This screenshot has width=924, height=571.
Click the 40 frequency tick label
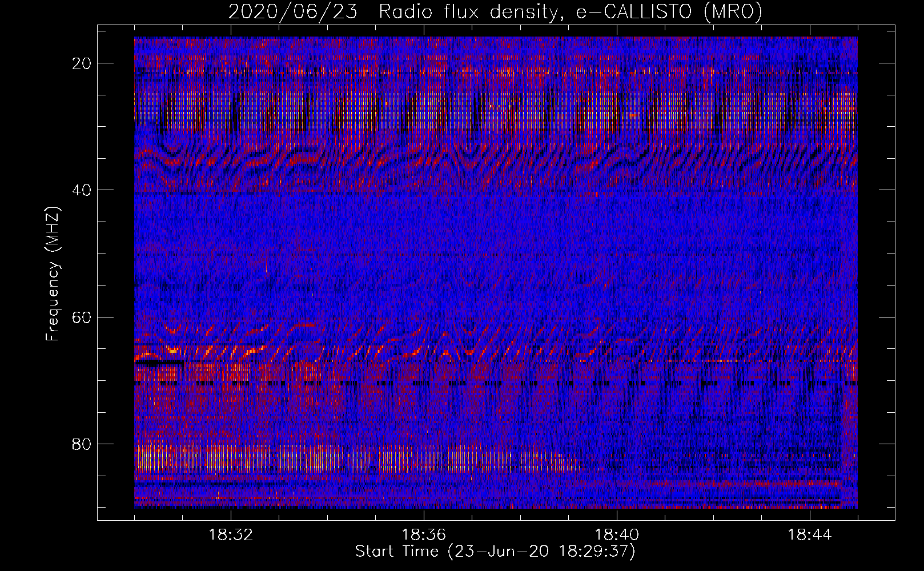[82, 190]
